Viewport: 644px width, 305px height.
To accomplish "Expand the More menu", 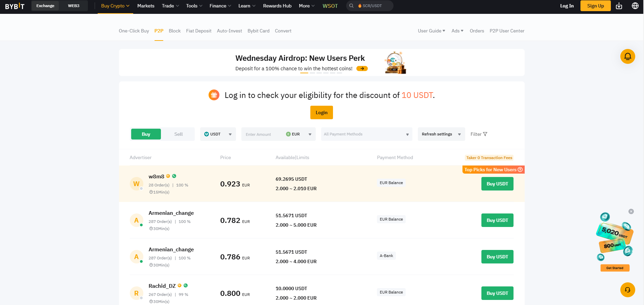I will click(307, 6).
